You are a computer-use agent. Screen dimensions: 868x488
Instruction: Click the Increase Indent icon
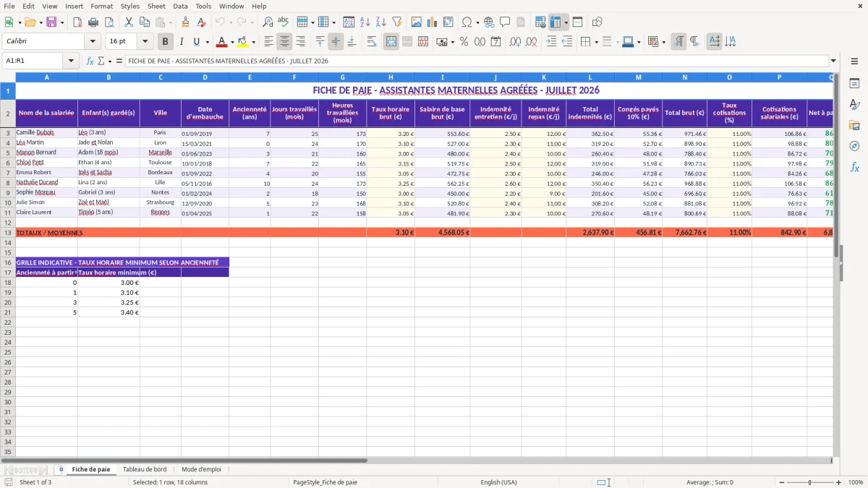[x=551, y=42]
